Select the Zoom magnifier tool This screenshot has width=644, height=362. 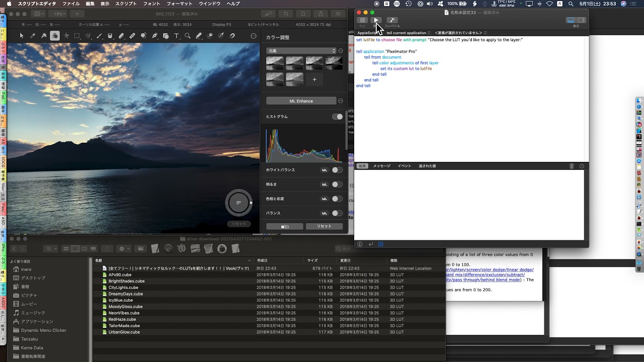(x=188, y=36)
